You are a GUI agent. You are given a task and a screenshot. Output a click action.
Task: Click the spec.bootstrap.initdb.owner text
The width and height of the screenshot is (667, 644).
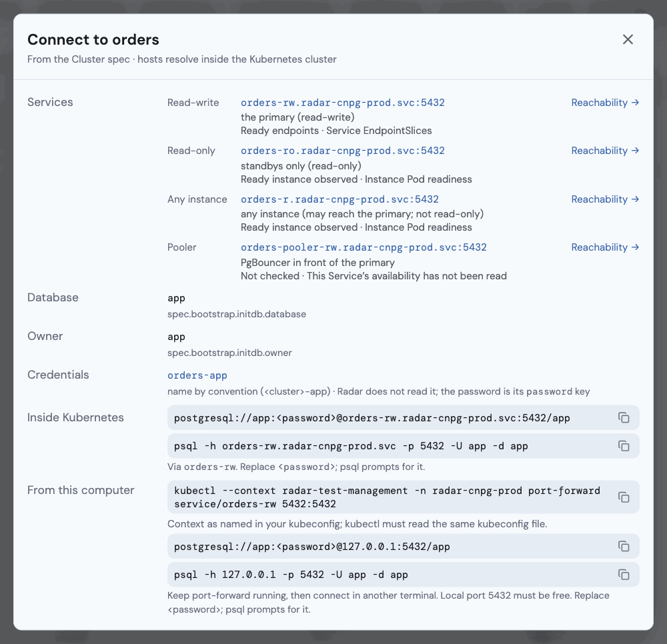pos(229,353)
